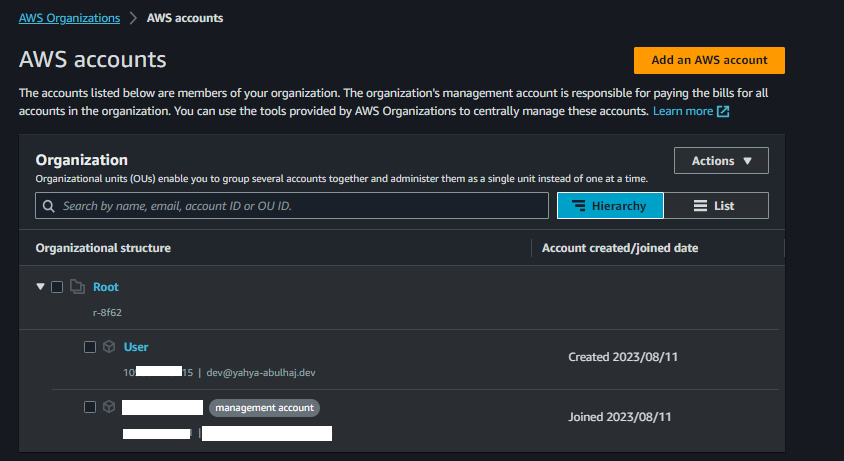Switch to Hierarchy view

click(610, 206)
